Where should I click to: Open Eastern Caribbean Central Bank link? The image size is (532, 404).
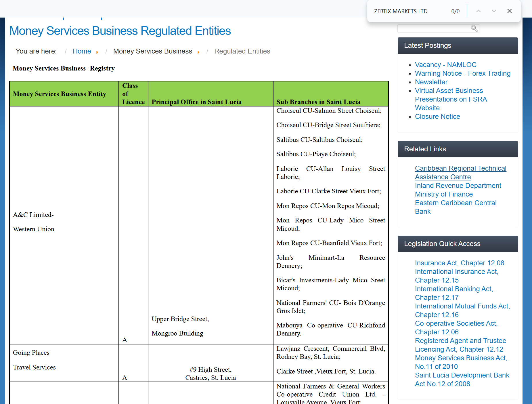coord(456,207)
